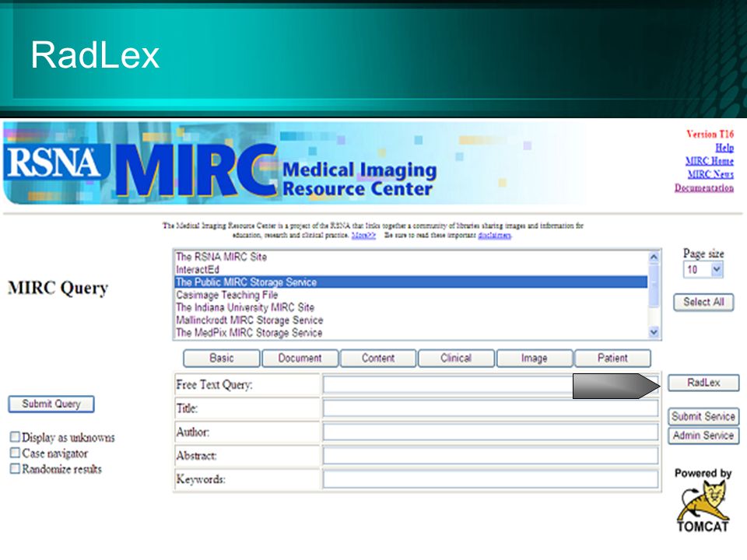Open the Documentation link
This screenshot has width=747, height=560.
pos(704,187)
